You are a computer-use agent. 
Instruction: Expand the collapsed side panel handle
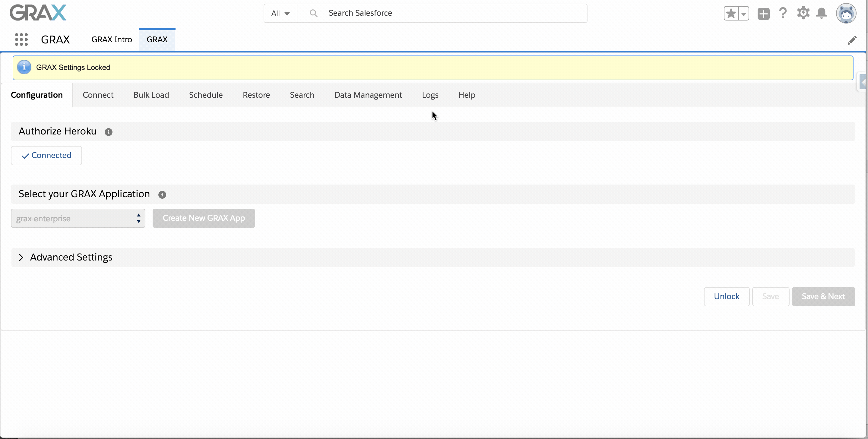863,82
